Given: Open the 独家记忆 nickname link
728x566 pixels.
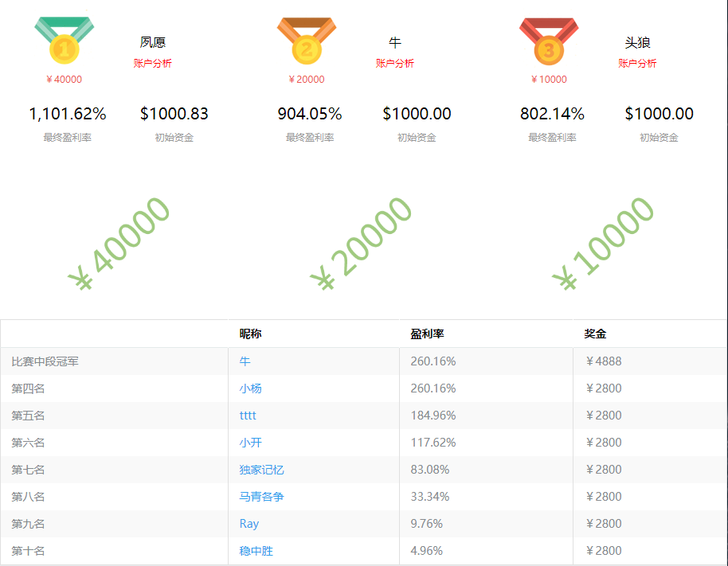Looking at the screenshot, I should click(261, 470).
